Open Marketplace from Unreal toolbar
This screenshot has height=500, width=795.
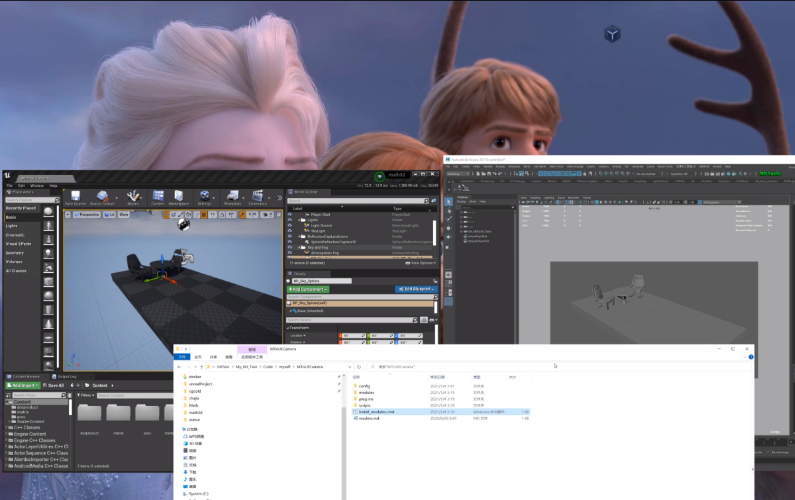point(179,197)
